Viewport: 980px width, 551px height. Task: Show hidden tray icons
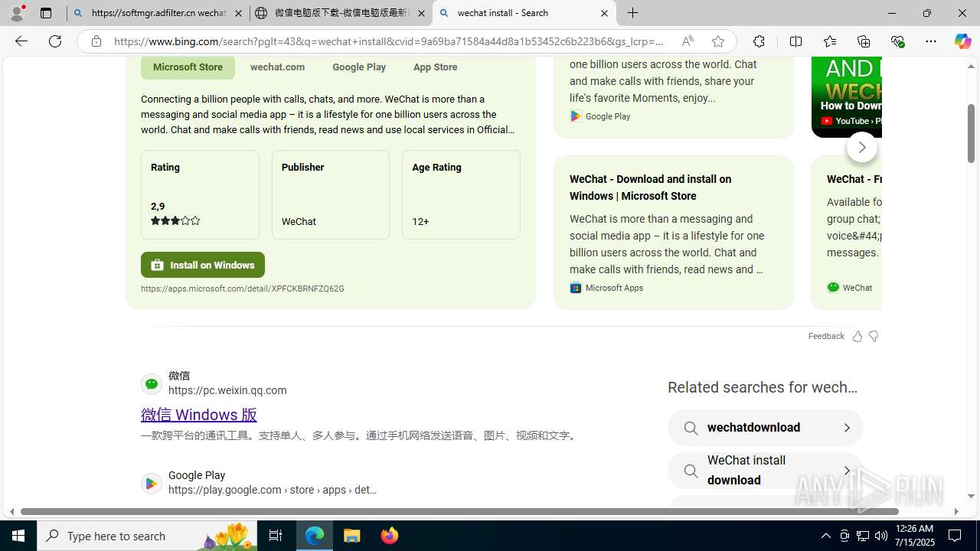(825, 536)
